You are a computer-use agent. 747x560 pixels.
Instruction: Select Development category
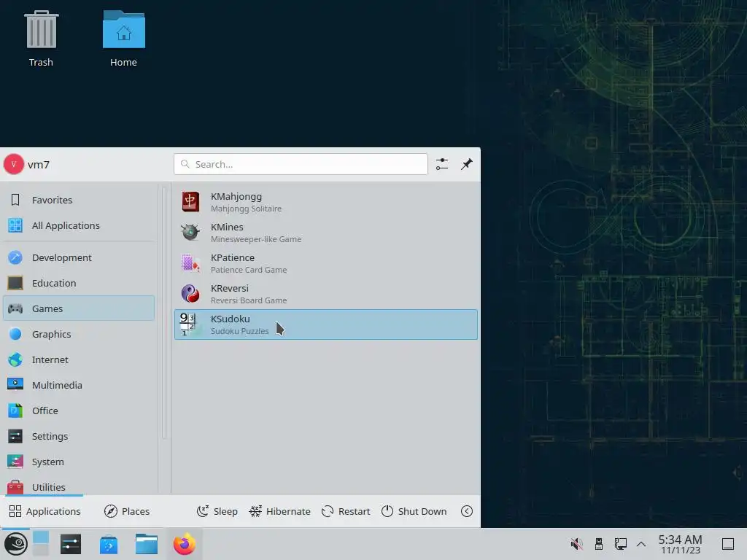pyautogui.click(x=79, y=257)
